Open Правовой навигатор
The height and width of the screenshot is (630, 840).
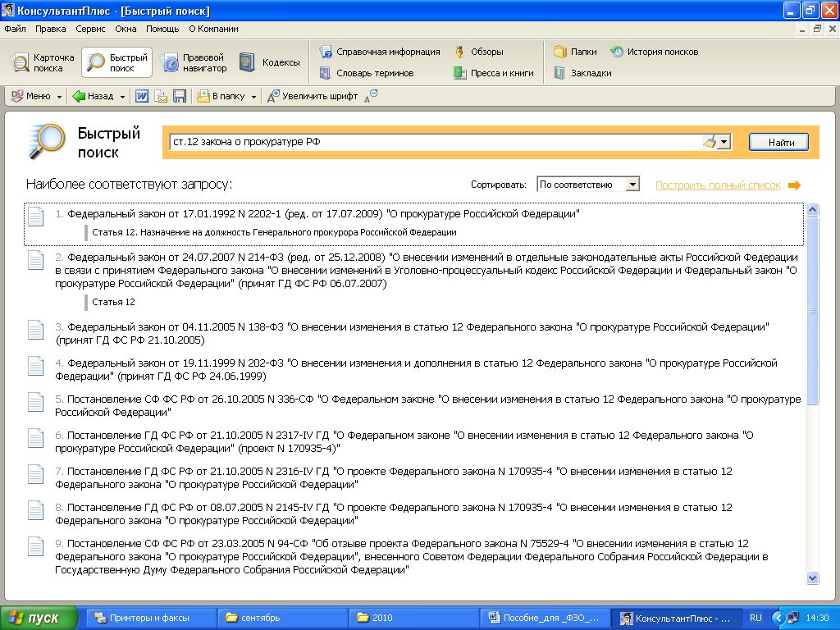click(x=194, y=62)
